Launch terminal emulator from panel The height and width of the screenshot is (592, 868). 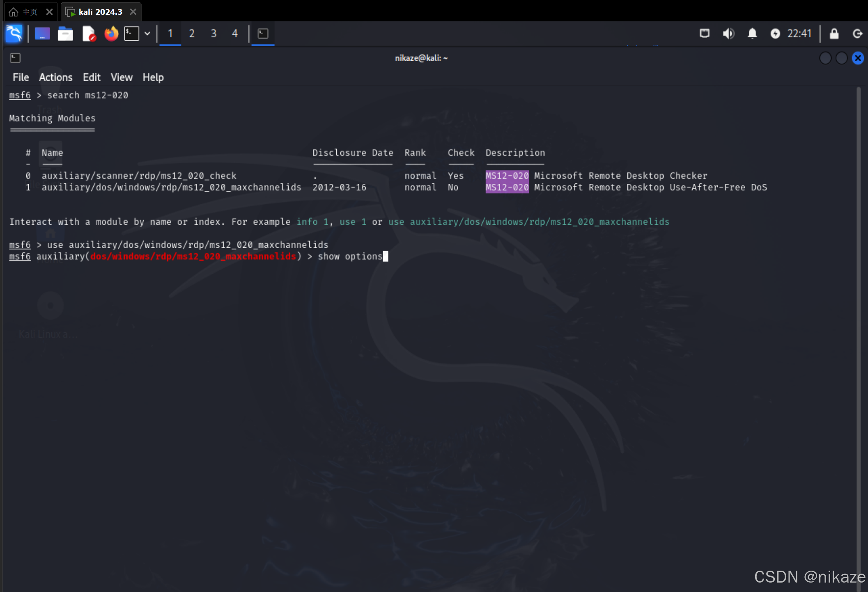[132, 34]
